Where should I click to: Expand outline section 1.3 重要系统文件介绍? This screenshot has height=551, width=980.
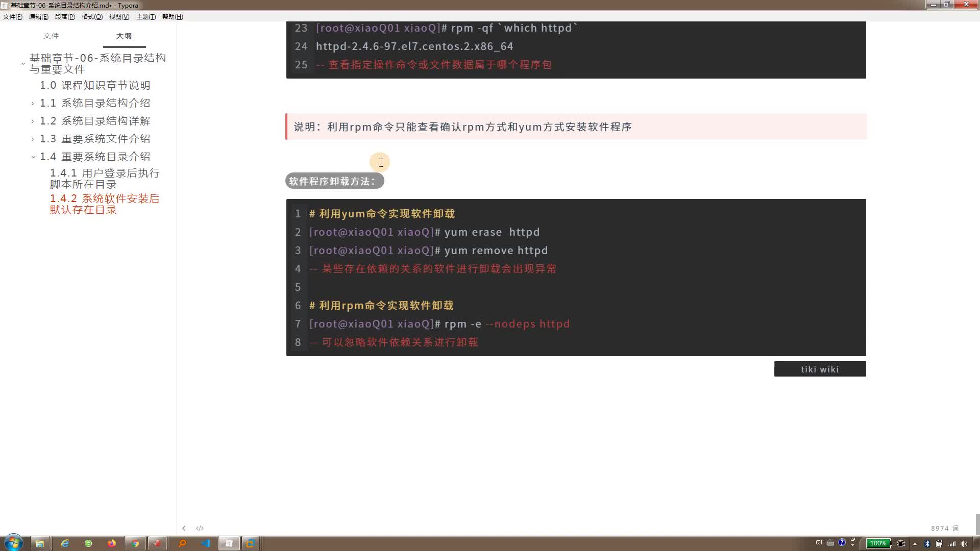[33, 139]
